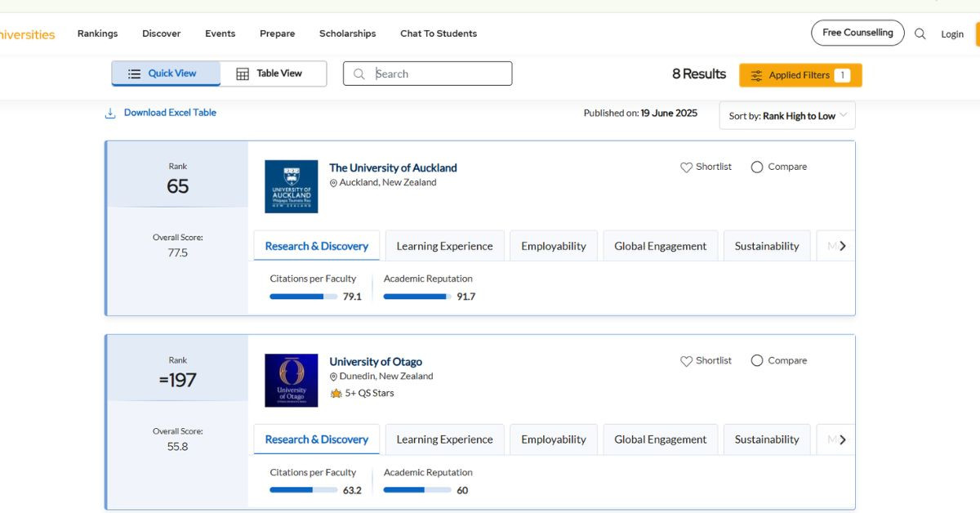Click the filter sliders icon in Applied Filters

[x=757, y=75]
